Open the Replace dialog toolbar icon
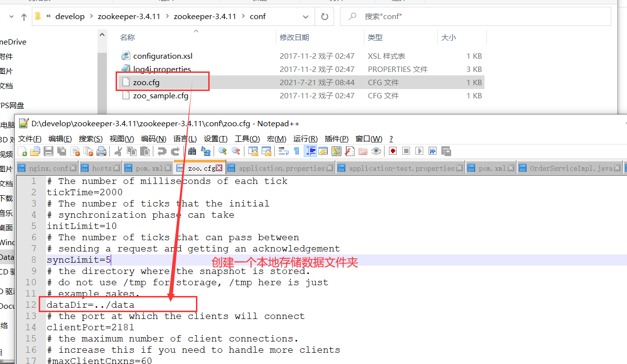 click(205, 151)
